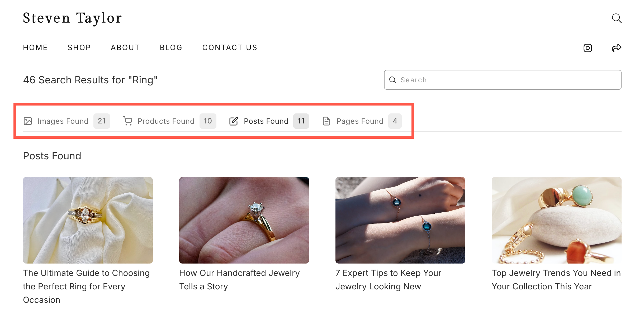Click the document icon beside Pages Found

pos(326,121)
